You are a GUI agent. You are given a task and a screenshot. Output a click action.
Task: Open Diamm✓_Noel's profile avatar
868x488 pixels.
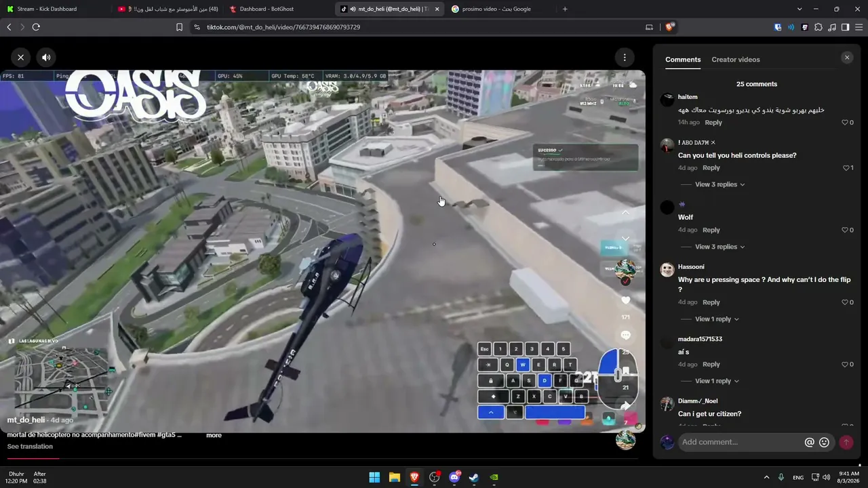click(667, 404)
